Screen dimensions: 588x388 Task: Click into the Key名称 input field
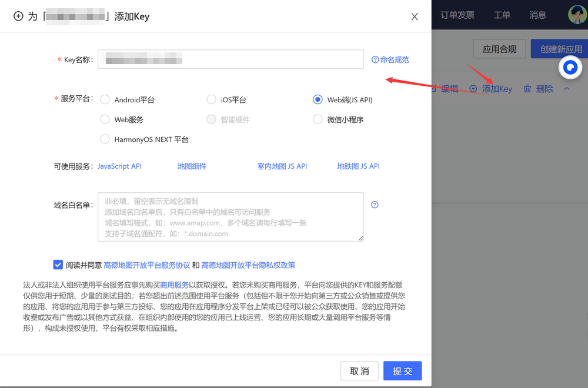coord(230,59)
